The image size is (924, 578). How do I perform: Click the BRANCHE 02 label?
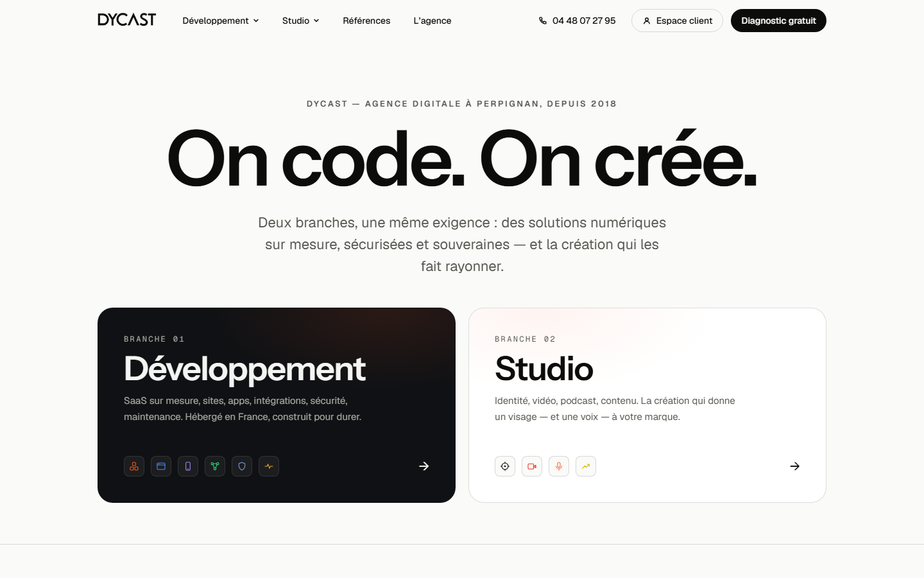point(525,339)
